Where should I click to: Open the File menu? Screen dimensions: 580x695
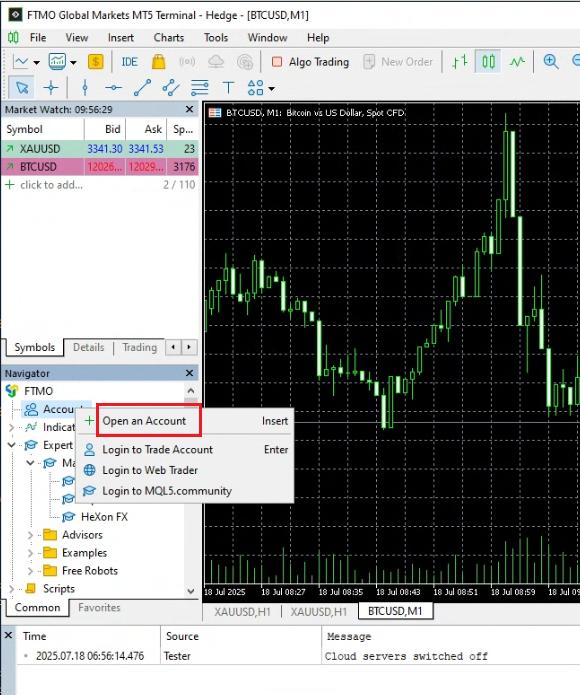click(38, 38)
